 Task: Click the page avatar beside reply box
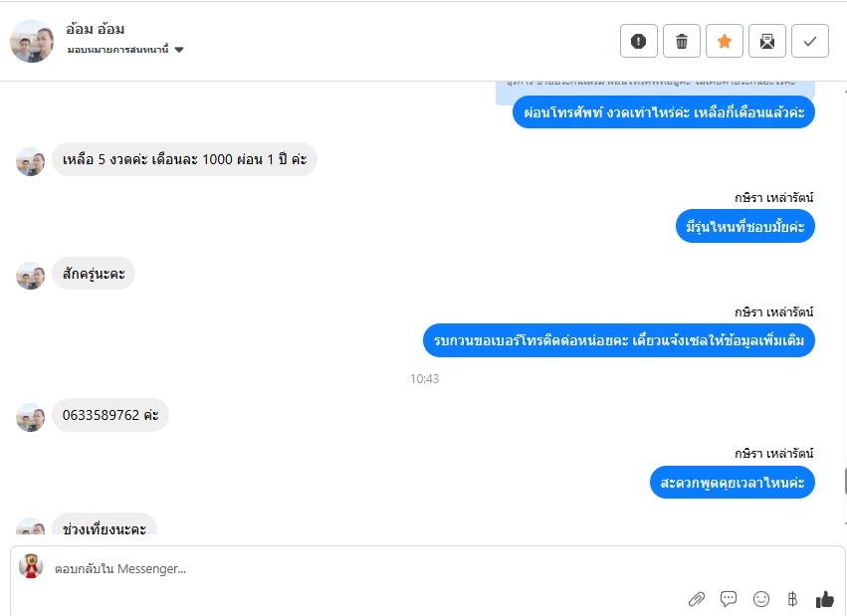[31, 566]
